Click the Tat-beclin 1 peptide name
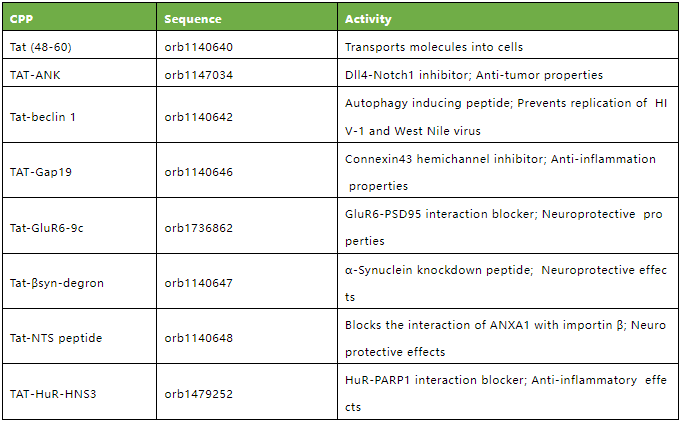Screen dimensions: 680x422 coord(42,117)
